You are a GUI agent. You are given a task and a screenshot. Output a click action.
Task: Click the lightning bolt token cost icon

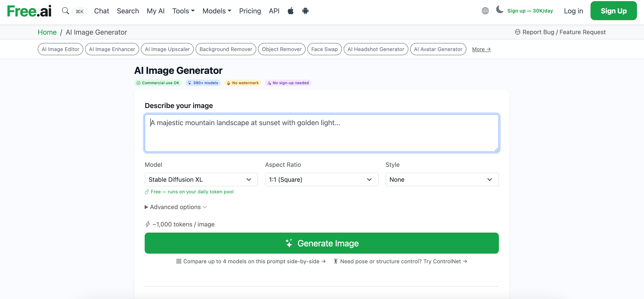click(x=148, y=224)
